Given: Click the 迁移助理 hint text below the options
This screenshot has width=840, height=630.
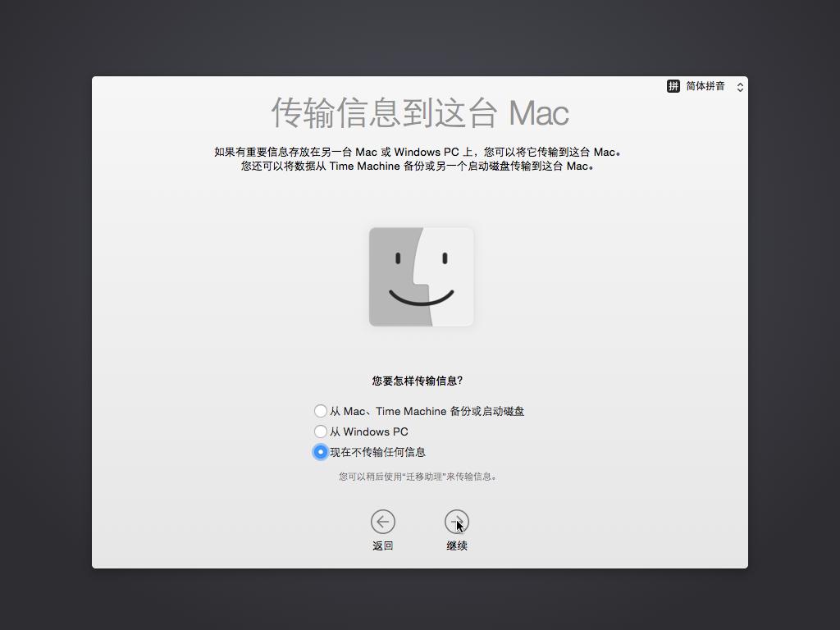Looking at the screenshot, I should [420, 476].
